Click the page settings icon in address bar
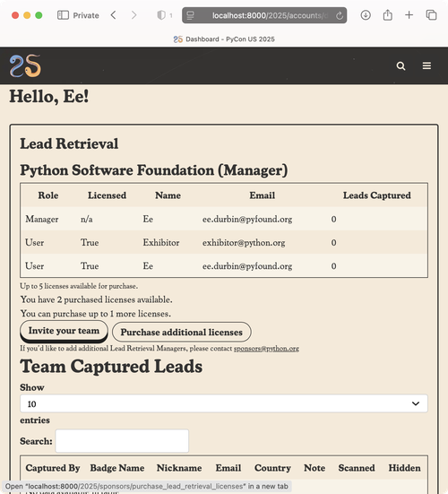This screenshot has height=494, width=448. [x=191, y=15]
